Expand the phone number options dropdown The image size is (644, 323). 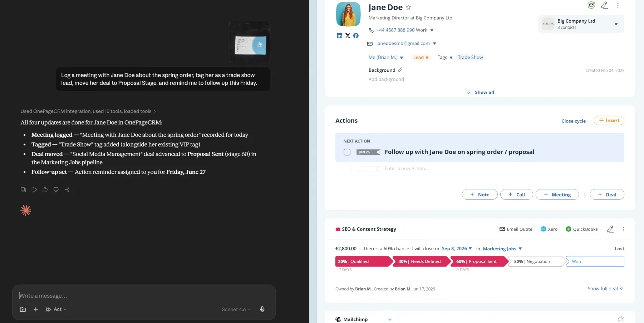pos(432,30)
